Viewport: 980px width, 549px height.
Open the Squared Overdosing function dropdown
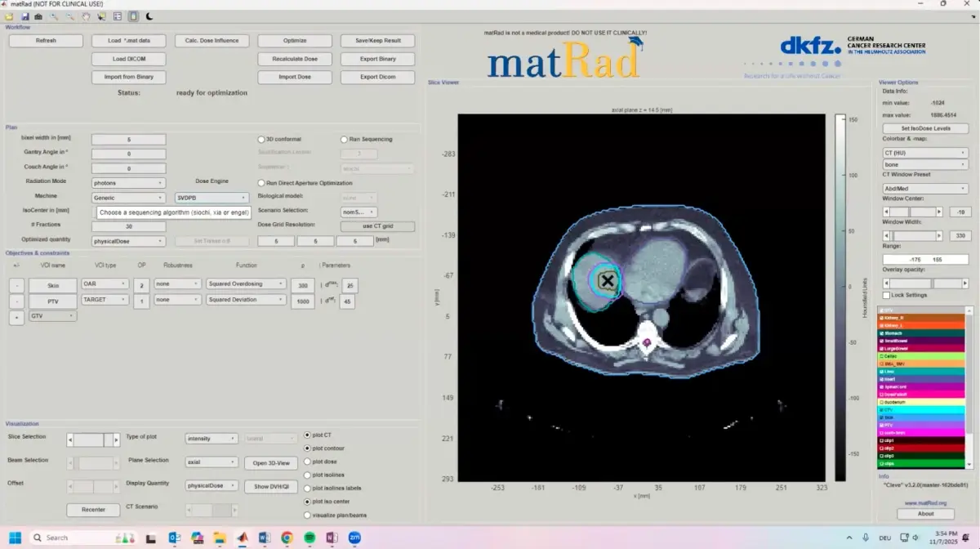click(244, 284)
